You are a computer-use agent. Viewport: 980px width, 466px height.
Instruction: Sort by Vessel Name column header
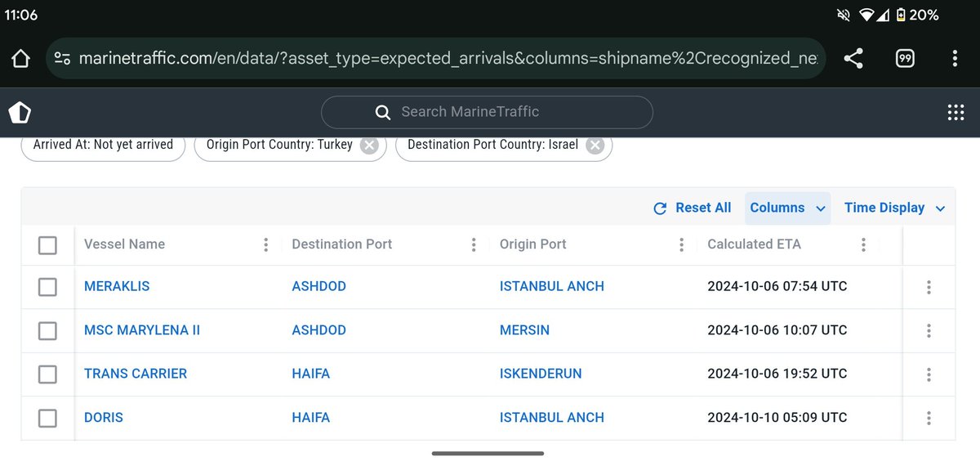click(x=124, y=244)
